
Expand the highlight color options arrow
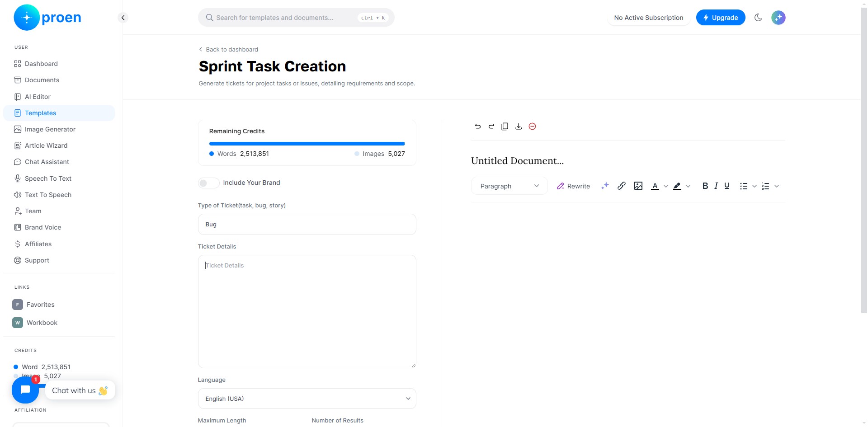[688, 186]
